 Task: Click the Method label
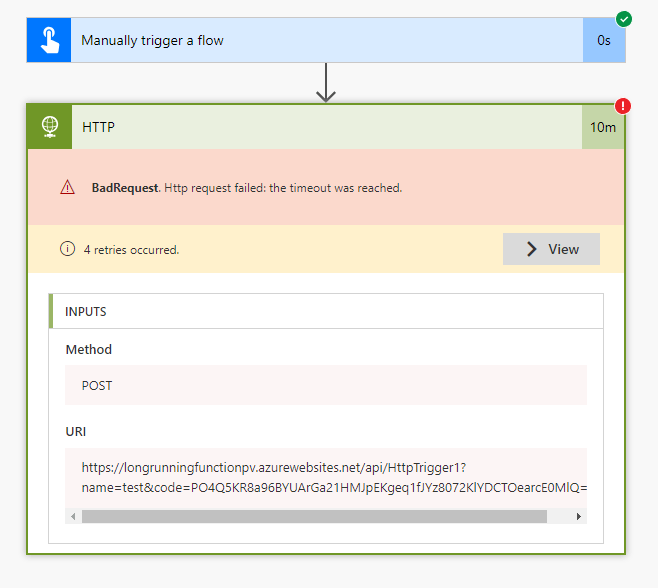click(89, 349)
